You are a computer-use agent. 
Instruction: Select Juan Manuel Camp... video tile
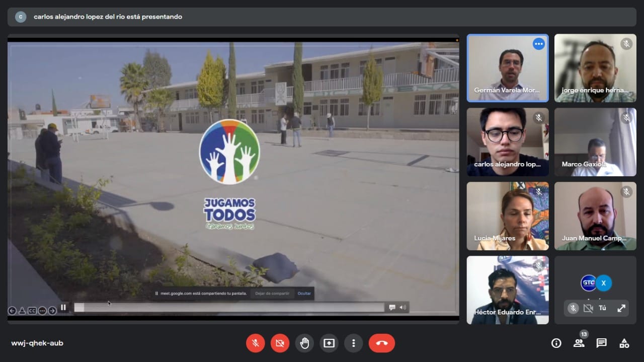coord(595,216)
